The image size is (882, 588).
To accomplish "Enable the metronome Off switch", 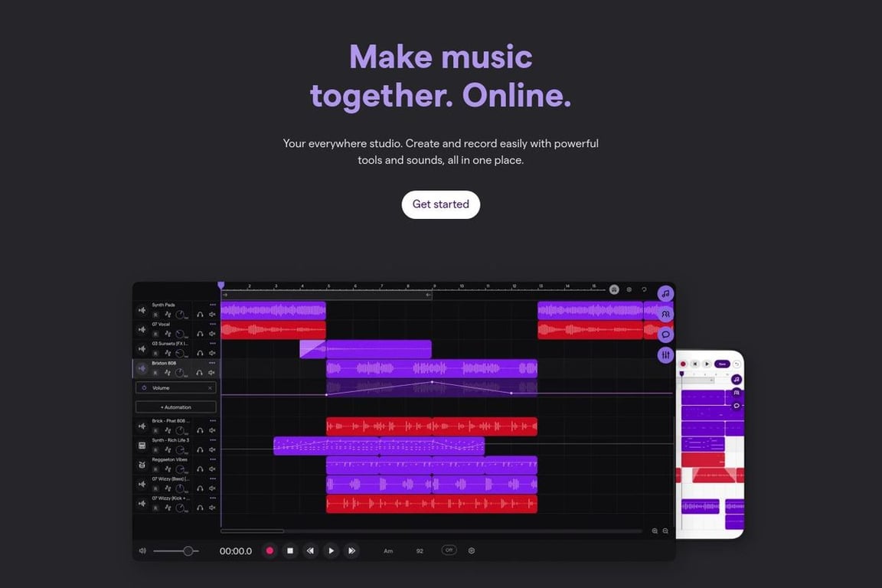I will [449, 550].
